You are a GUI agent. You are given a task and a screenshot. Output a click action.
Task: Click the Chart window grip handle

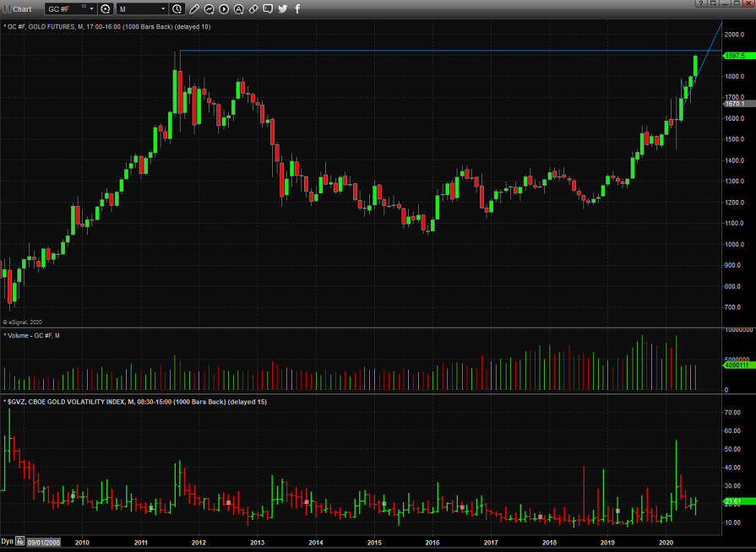pyautogui.click(x=7, y=8)
